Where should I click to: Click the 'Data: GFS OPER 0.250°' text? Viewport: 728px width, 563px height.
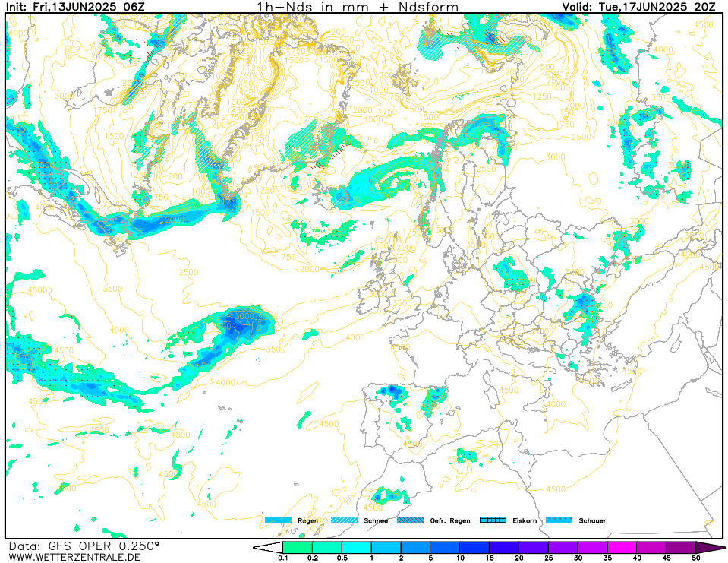(84, 546)
